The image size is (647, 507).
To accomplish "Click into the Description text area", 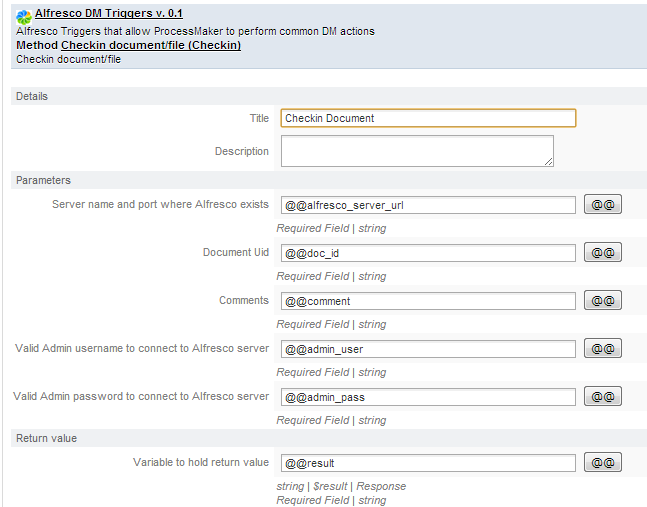I will coord(416,150).
